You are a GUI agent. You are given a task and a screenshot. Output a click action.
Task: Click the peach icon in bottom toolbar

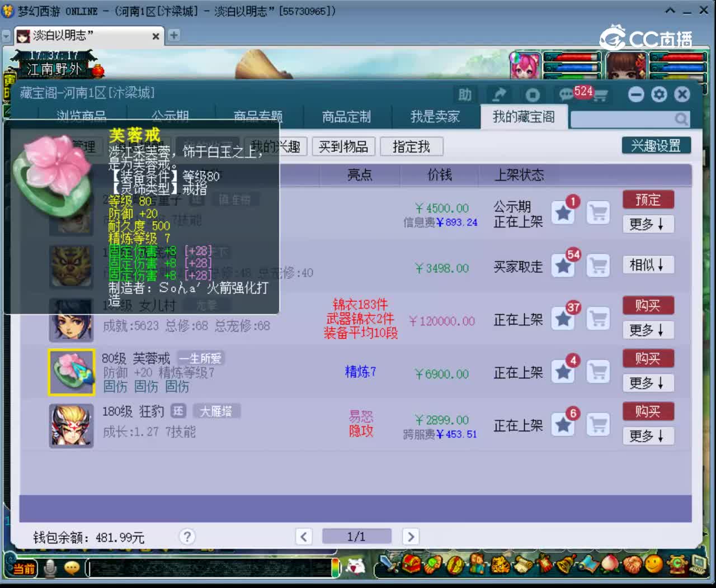(x=610, y=564)
